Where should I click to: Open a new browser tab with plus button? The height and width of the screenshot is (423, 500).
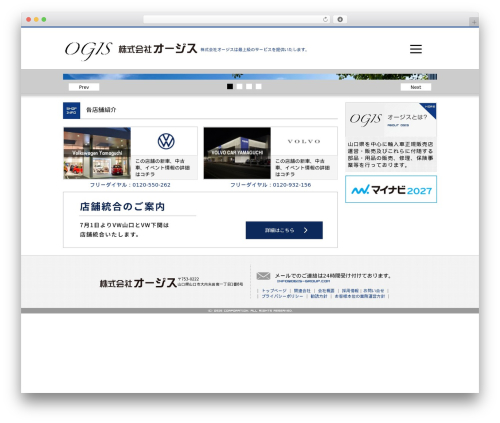point(474,22)
